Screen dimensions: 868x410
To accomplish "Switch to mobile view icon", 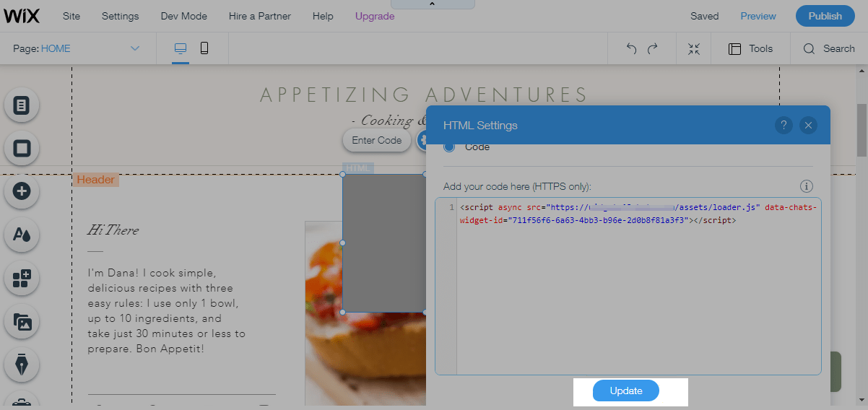I will [x=204, y=48].
